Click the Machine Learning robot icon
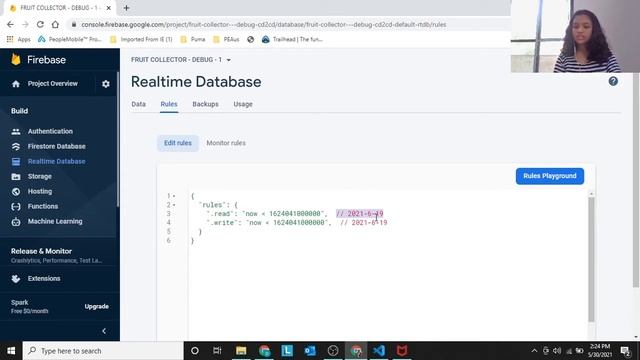Image resolution: width=640 pixels, height=360 pixels. [x=16, y=222]
